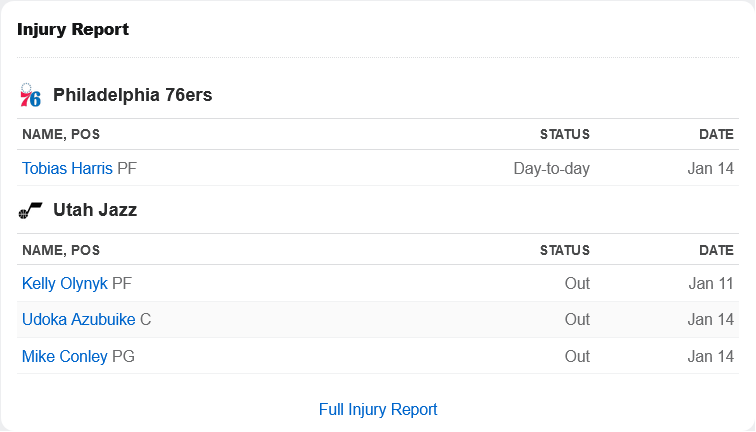Open Mike Conley player profile
756x432 pixels.
pos(65,356)
